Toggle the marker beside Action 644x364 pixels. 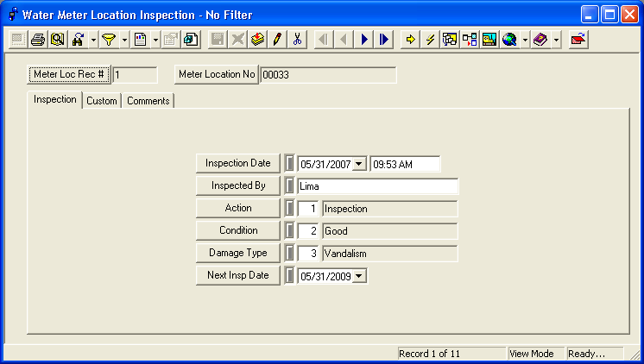(289, 208)
